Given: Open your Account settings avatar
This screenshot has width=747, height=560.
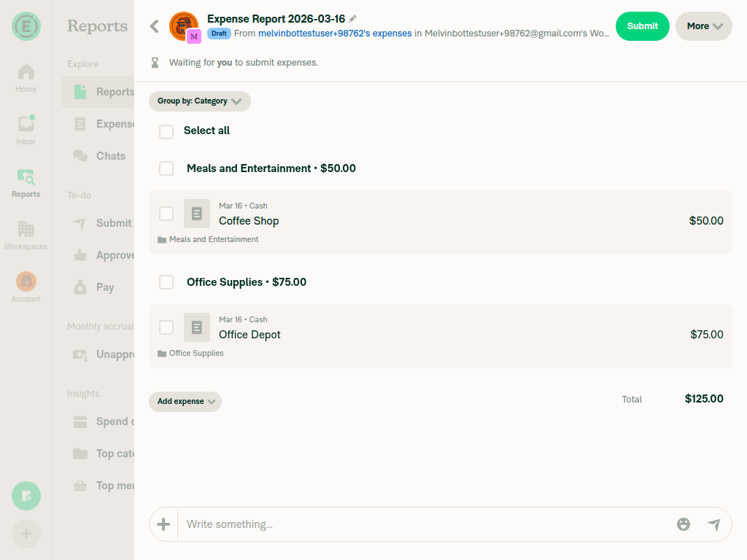Looking at the screenshot, I should click(26, 281).
